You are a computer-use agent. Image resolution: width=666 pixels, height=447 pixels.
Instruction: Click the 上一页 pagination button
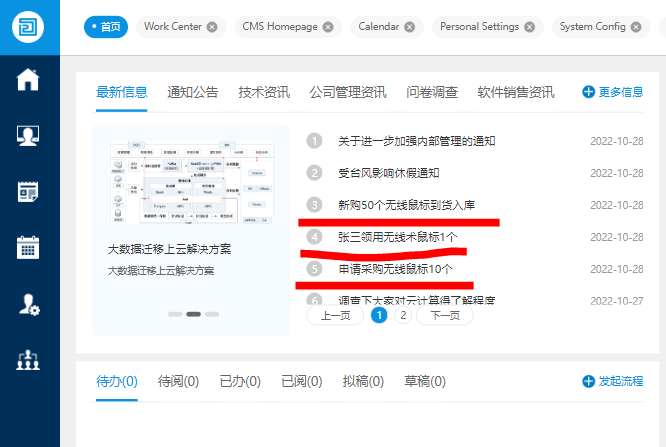[x=335, y=315]
